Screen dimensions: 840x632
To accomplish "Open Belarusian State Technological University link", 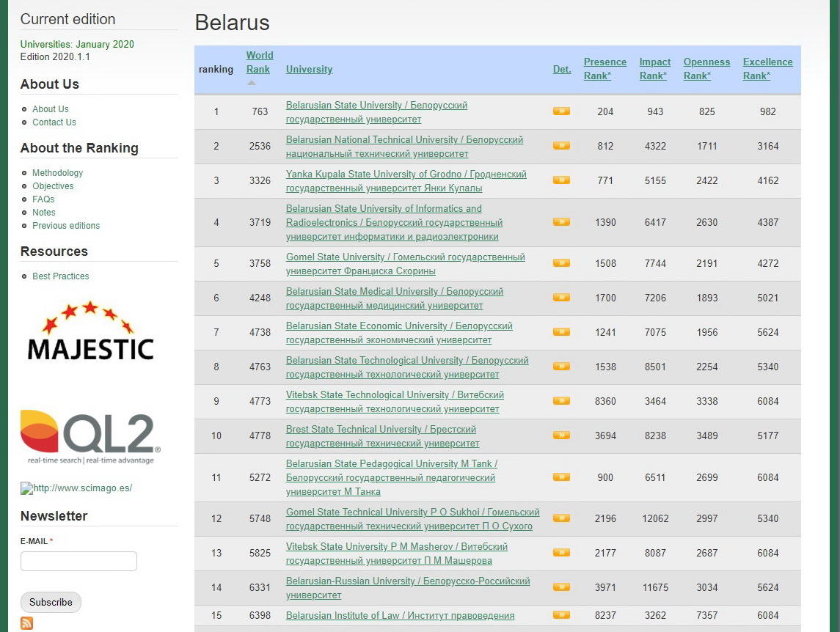I will point(407,367).
